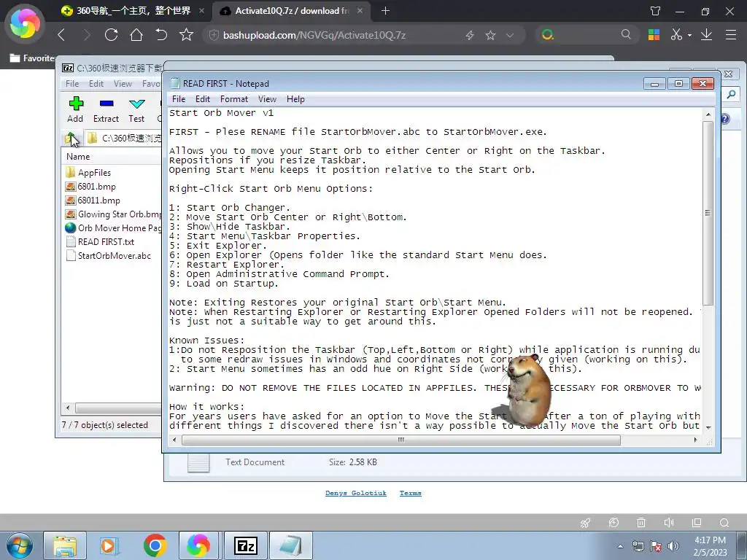Click the Add button in 7-Zip toolbar

(x=75, y=109)
